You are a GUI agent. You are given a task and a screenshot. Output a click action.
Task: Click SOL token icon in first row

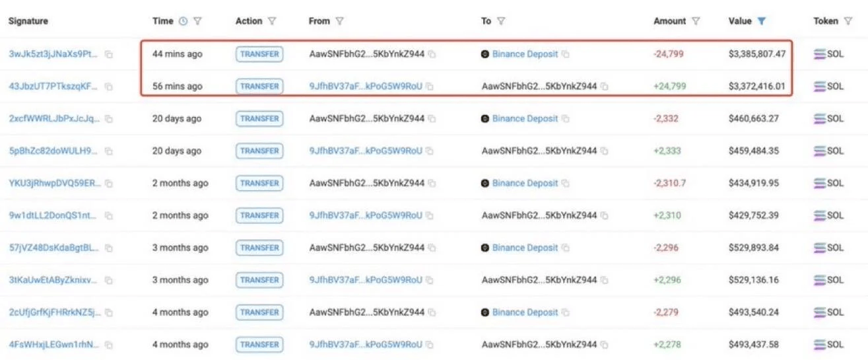click(820, 54)
